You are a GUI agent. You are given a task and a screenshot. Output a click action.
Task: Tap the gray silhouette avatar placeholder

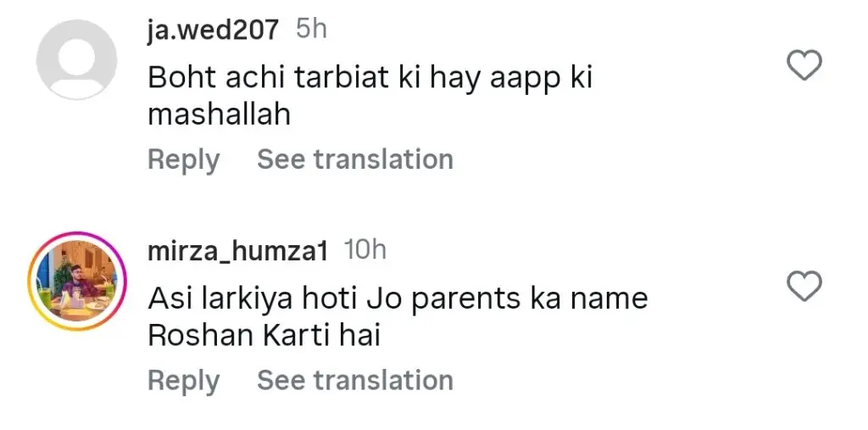pos(76,59)
